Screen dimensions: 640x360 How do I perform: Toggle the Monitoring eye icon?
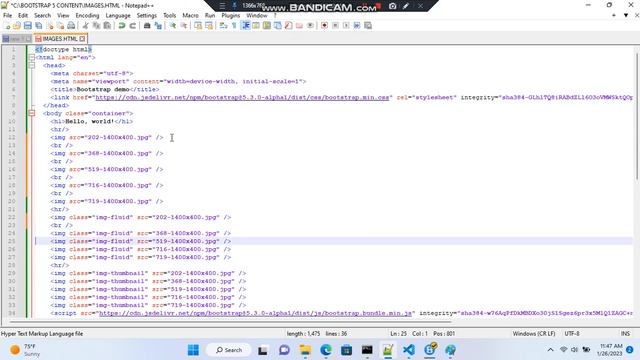310,26
